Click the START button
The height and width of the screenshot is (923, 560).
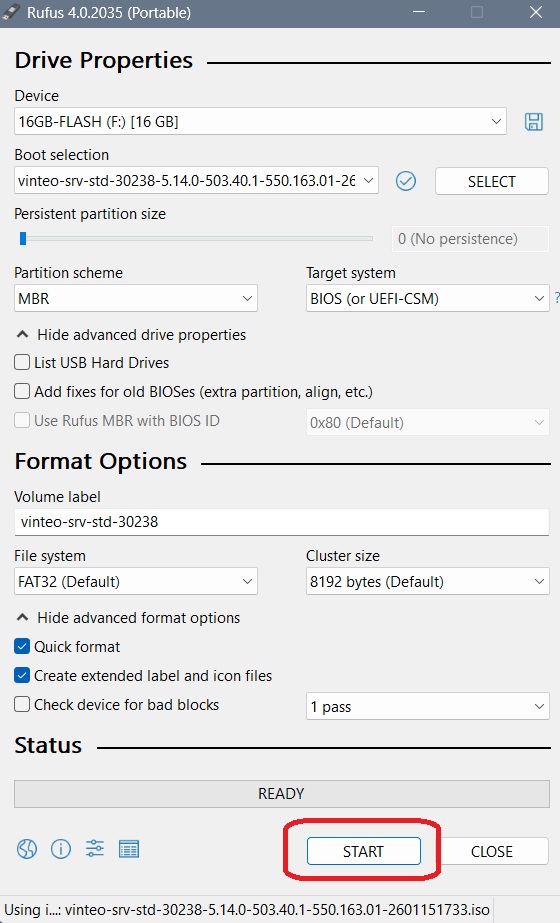[x=363, y=851]
